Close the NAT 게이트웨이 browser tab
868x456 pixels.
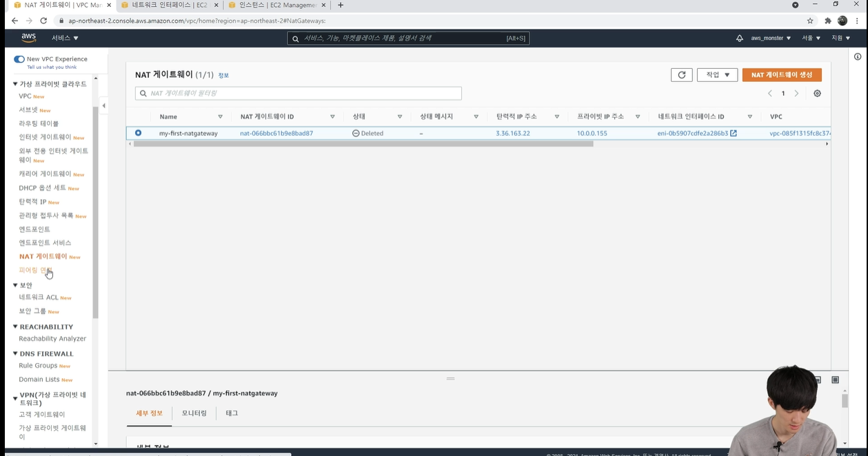click(109, 5)
